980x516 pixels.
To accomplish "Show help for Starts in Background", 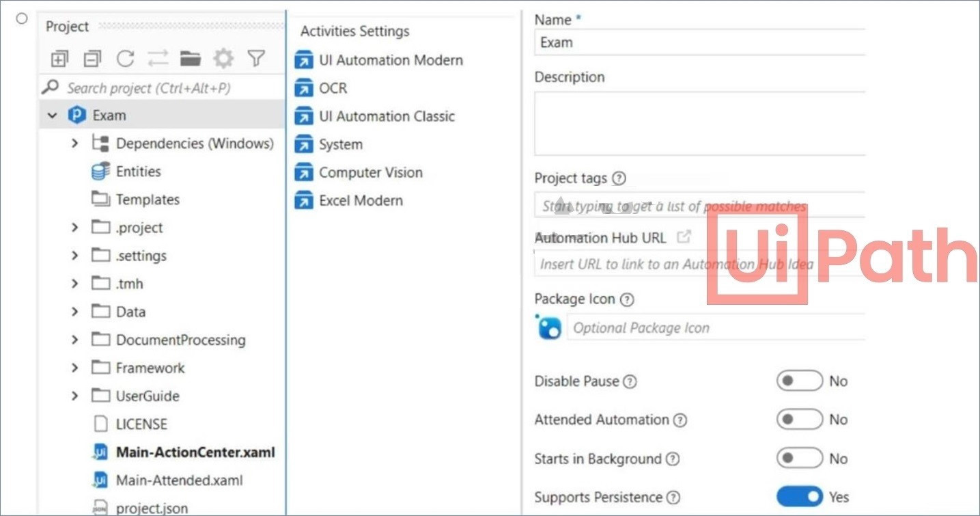I will [673, 459].
